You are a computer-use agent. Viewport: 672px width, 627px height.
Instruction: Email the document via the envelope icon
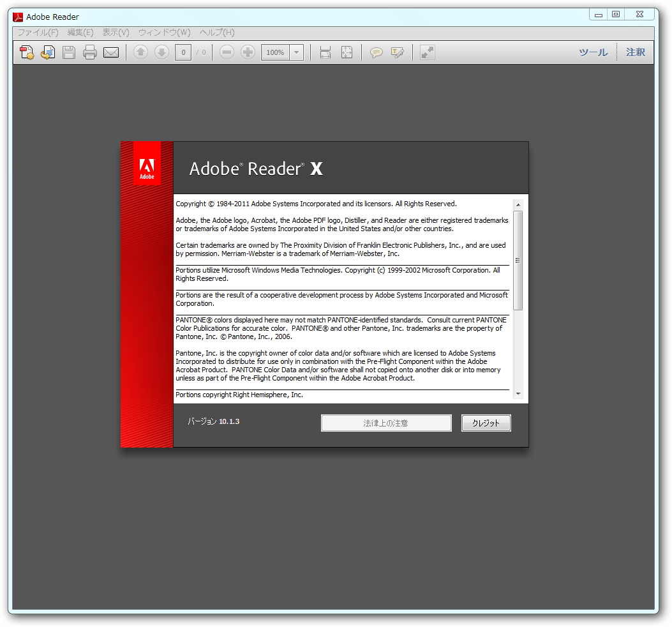pyautogui.click(x=111, y=52)
